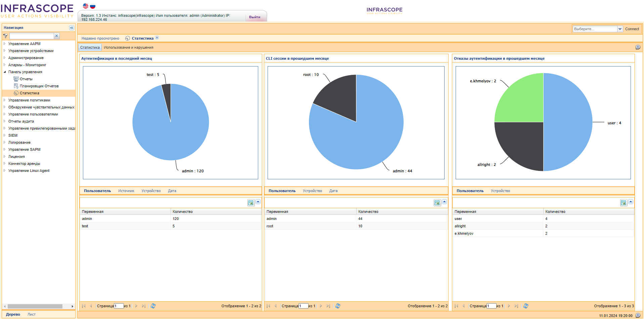
Task: Go to next page in Отказы аутентификации table
Action: tap(509, 306)
